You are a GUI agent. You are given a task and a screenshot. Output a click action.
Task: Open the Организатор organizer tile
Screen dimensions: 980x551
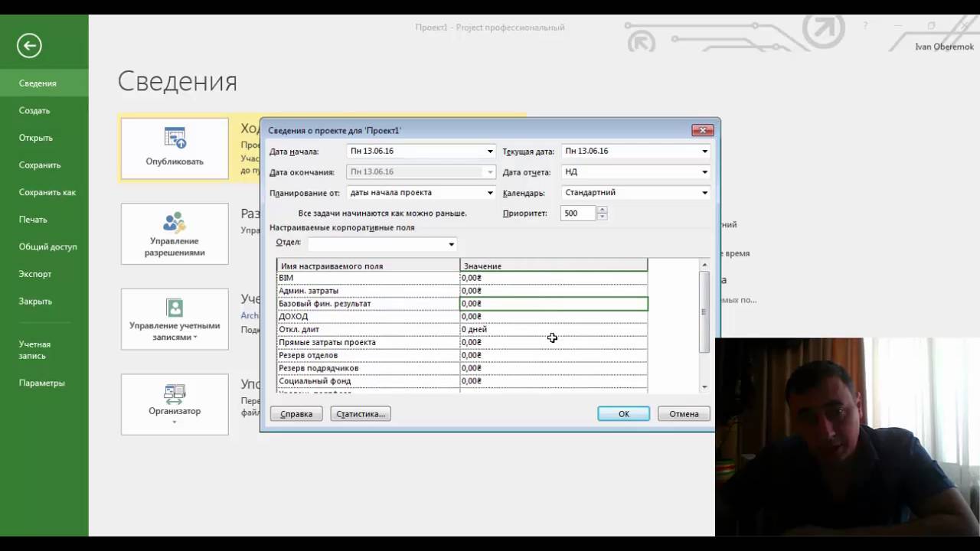(175, 404)
